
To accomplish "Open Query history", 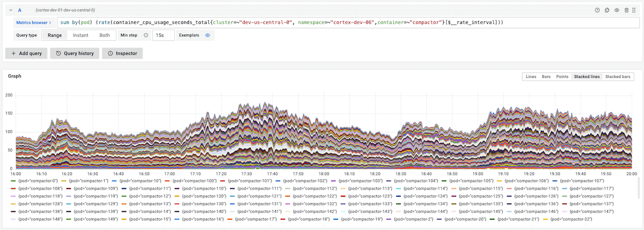I will coord(74,53).
